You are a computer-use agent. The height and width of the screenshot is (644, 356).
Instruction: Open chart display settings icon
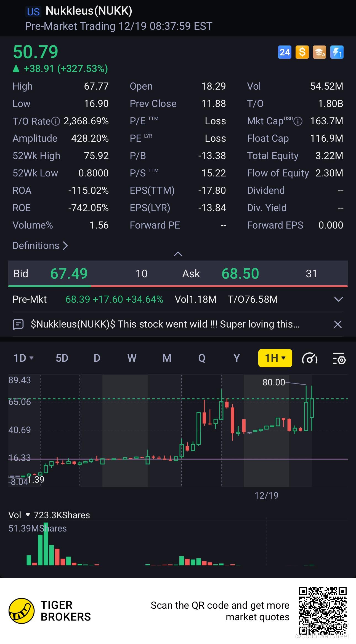339,358
